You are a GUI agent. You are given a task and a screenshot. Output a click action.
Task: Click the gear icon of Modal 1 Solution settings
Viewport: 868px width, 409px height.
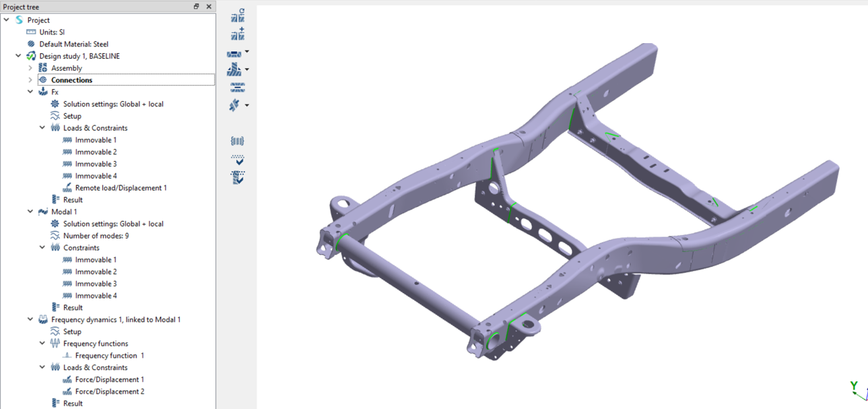click(x=55, y=224)
